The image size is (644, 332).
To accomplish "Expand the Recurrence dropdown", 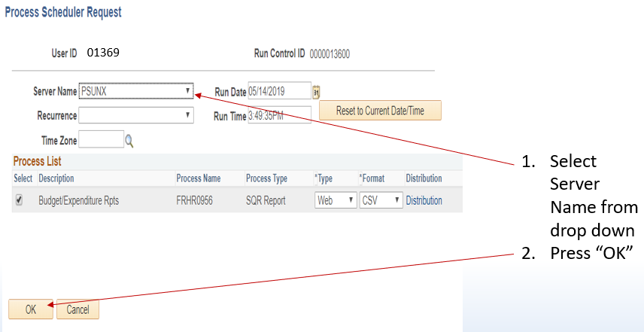I will click(135, 115).
